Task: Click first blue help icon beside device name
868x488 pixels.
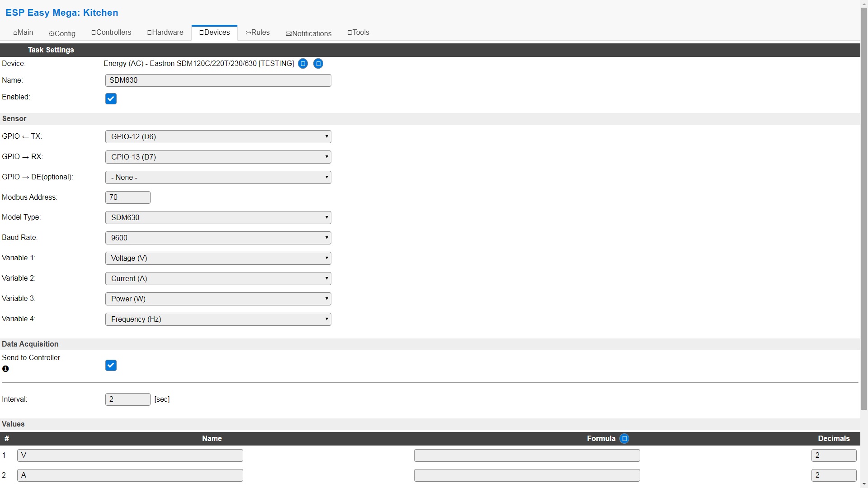Action: point(303,64)
